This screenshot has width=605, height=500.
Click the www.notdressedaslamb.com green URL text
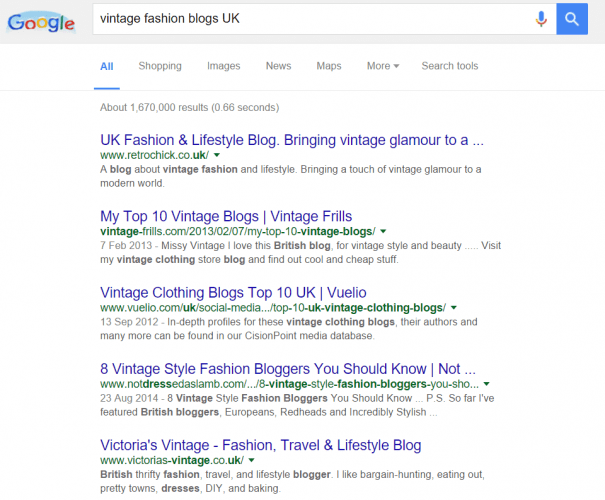pos(289,384)
